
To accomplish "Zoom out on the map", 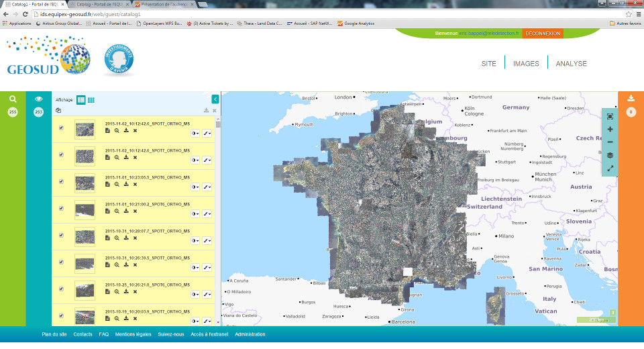I will pos(610,142).
